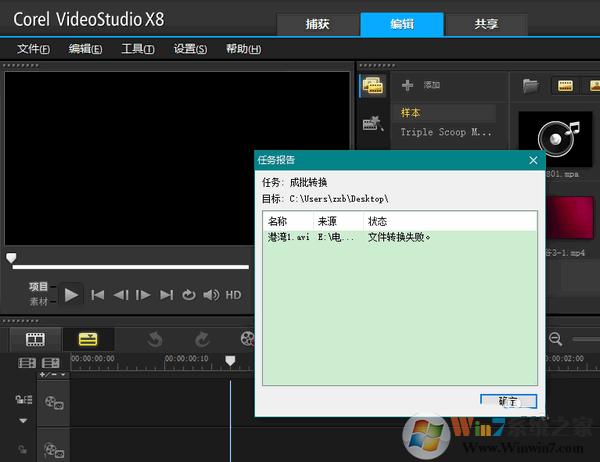Viewport: 600px width, 462px height.
Task: Open the 设置 (Settings) menu
Action: [190, 49]
